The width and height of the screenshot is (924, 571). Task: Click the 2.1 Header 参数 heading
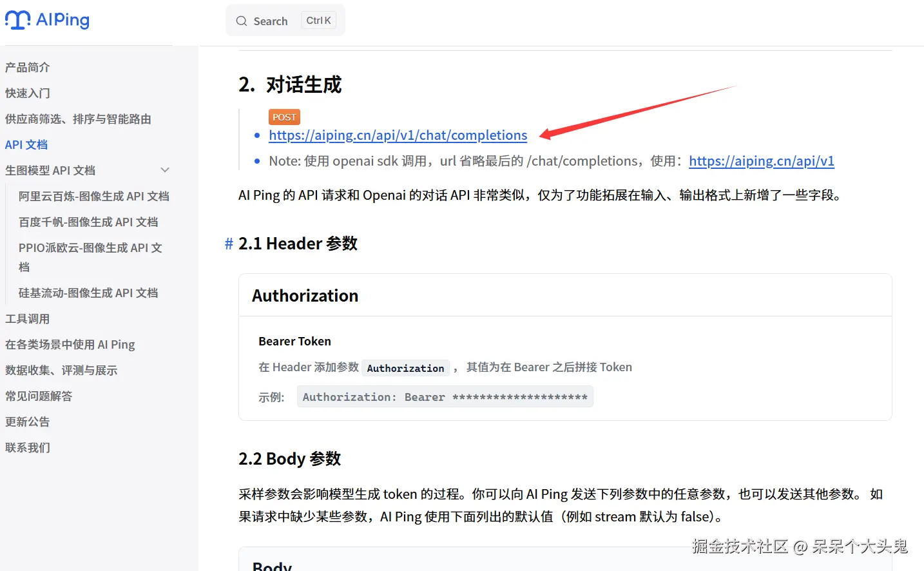coord(298,244)
